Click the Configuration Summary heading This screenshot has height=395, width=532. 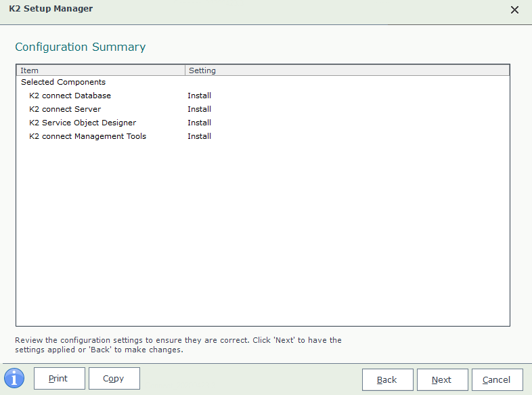[81, 47]
